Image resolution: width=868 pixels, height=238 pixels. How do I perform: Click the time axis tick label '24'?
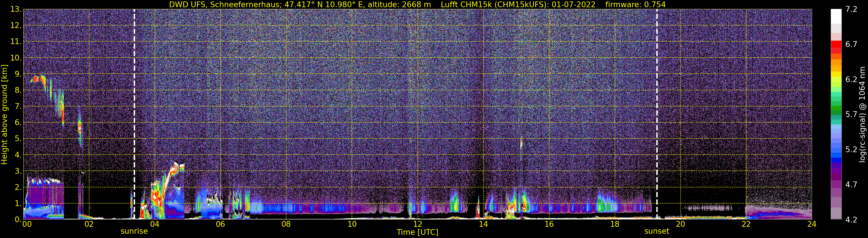pos(812,224)
